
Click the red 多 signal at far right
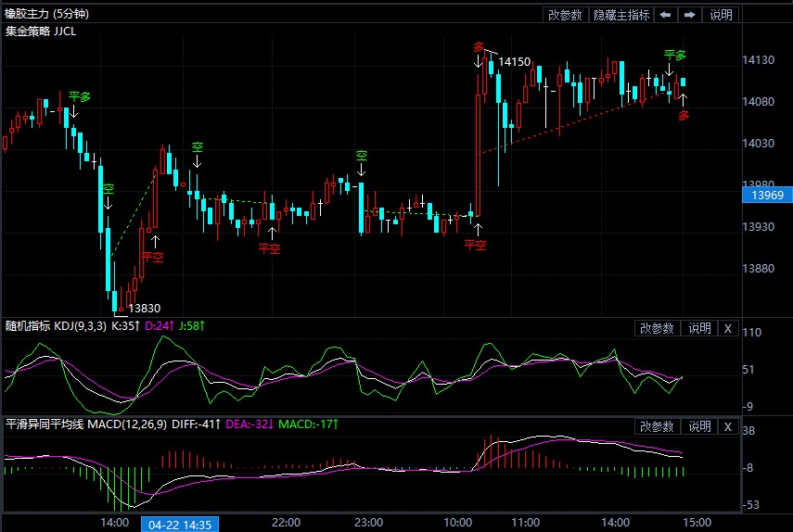coord(684,116)
